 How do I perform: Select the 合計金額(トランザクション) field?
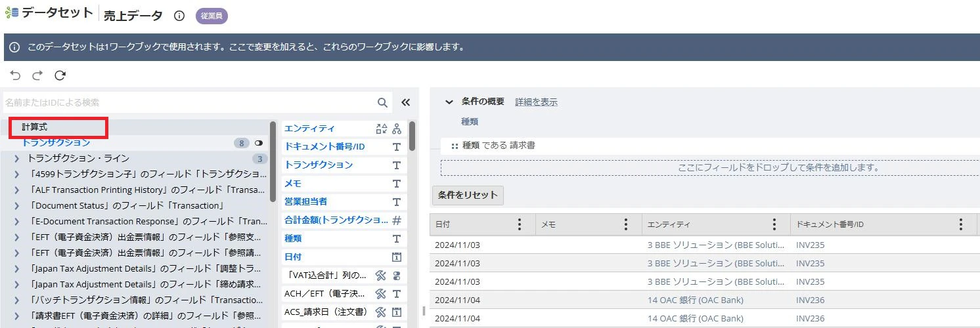335,220
